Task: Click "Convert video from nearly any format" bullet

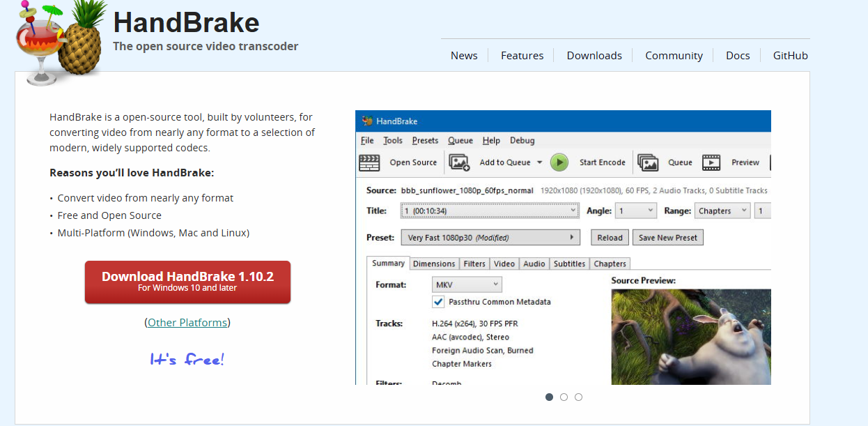Action: pyautogui.click(x=146, y=198)
